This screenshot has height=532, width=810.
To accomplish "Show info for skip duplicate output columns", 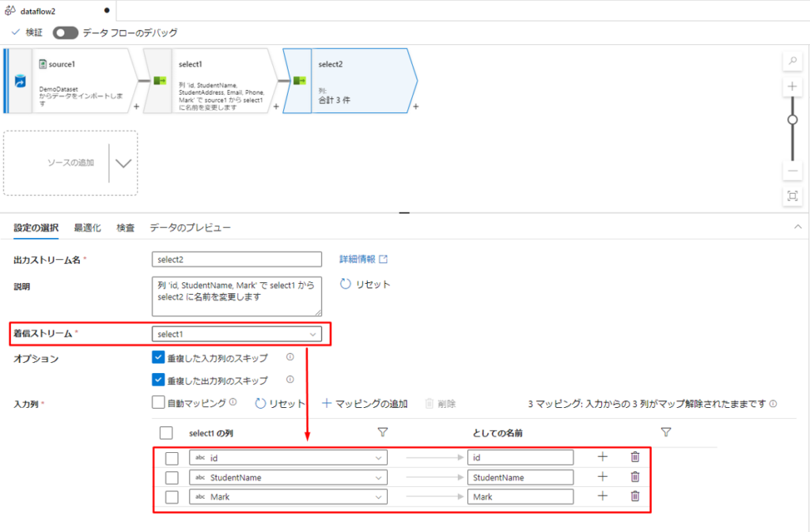I will point(290,379).
